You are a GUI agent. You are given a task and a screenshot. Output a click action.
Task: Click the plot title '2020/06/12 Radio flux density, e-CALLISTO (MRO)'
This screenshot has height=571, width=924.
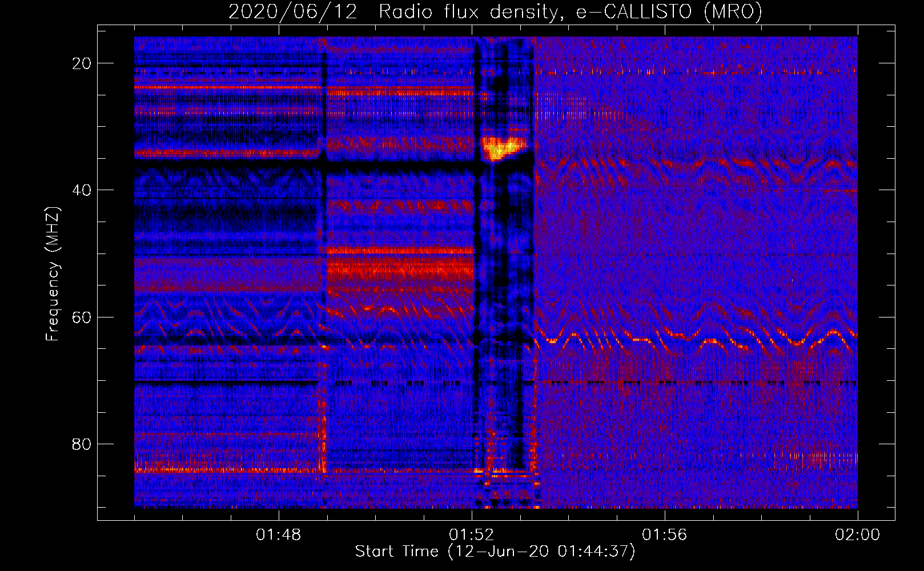495,12
